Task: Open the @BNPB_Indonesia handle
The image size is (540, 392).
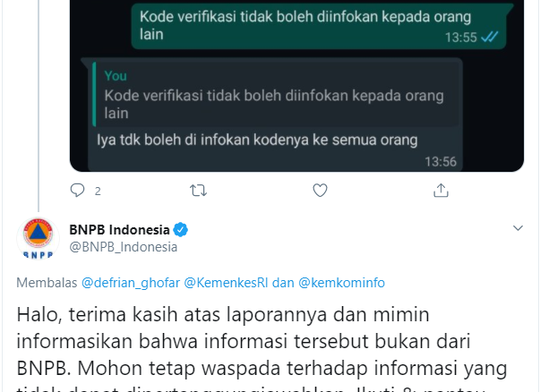Action: (x=124, y=247)
